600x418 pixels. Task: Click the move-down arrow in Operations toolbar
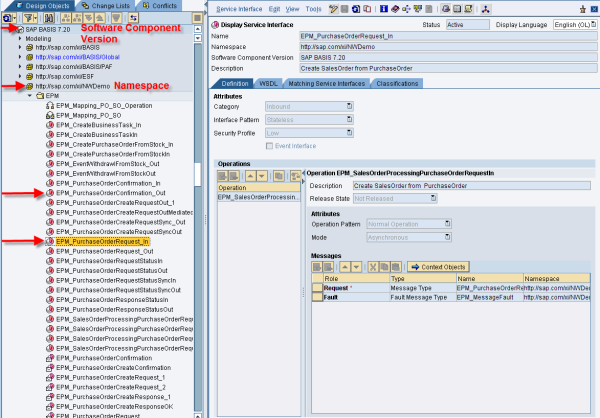(x=262, y=176)
